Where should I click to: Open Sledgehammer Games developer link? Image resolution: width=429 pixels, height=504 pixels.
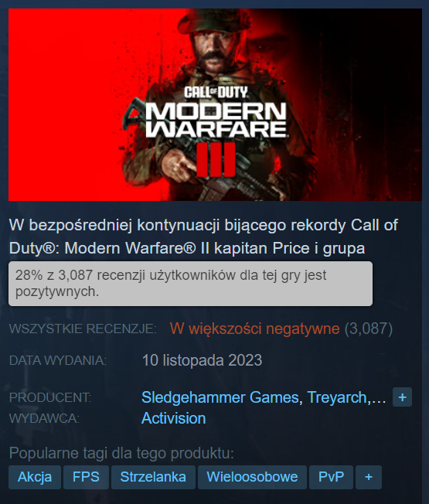(x=220, y=397)
